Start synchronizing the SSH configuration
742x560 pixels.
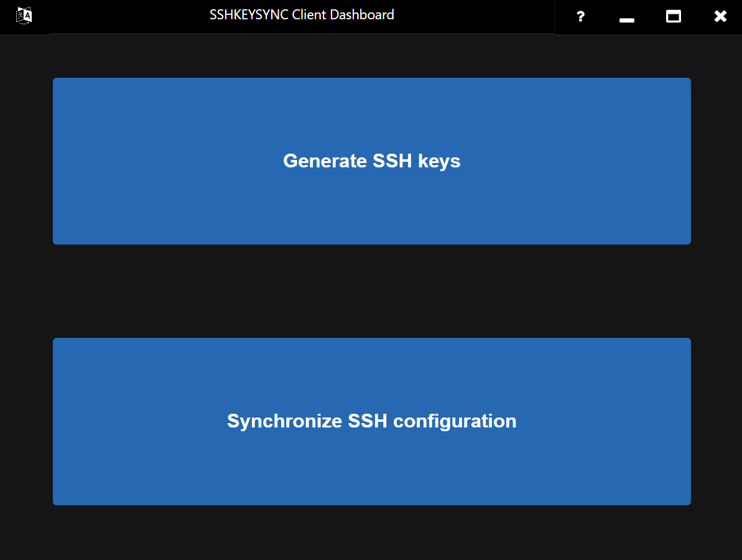[371, 421]
